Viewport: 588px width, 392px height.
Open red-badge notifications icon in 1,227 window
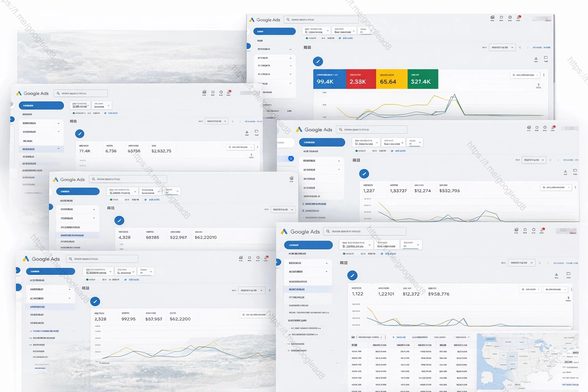click(553, 127)
